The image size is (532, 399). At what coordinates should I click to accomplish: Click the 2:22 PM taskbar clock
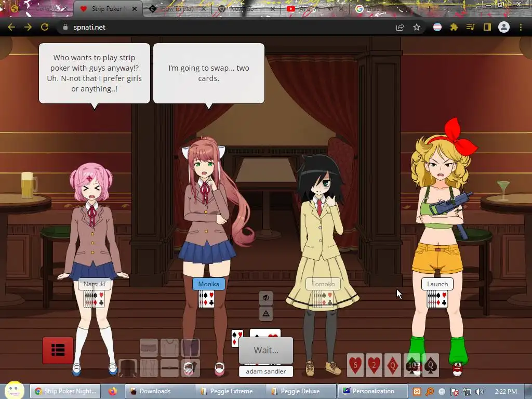(506, 392)
